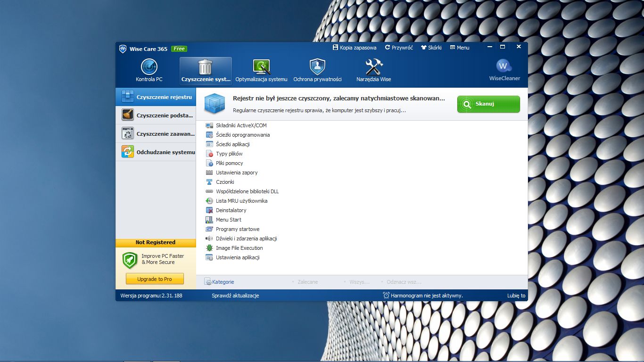644x362 pixels.
Task: Start scan with the Skanuj button
Action: pos(488,104)
